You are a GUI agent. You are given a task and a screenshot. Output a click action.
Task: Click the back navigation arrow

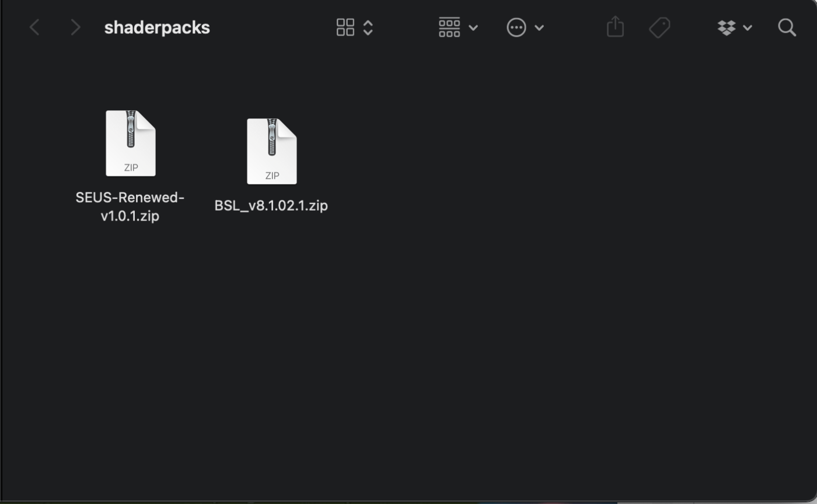point(34,27)
